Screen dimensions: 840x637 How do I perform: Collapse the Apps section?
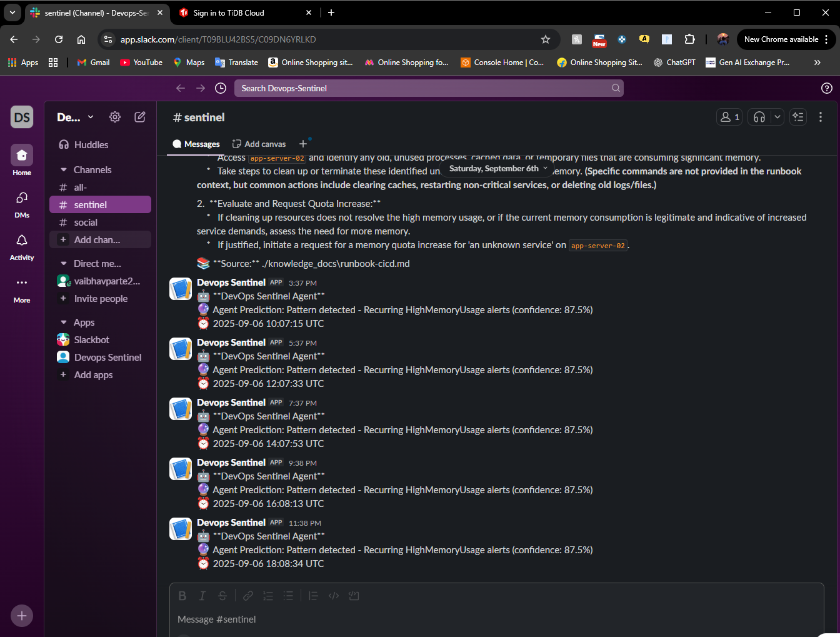(x=63, y=322)
